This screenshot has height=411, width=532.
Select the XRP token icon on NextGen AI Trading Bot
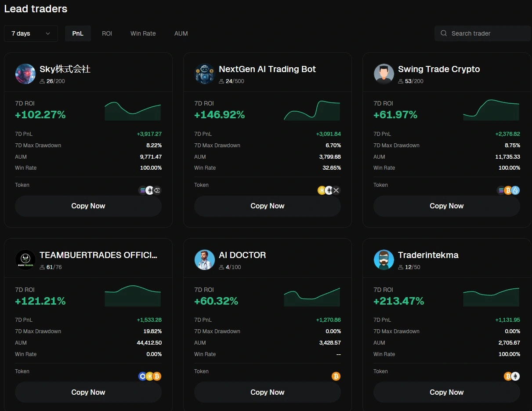[x=336, y=190]
